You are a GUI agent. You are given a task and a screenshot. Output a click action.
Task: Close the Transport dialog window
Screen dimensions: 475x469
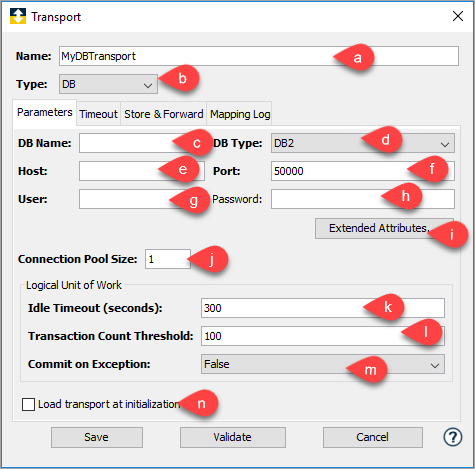(458, 16)
